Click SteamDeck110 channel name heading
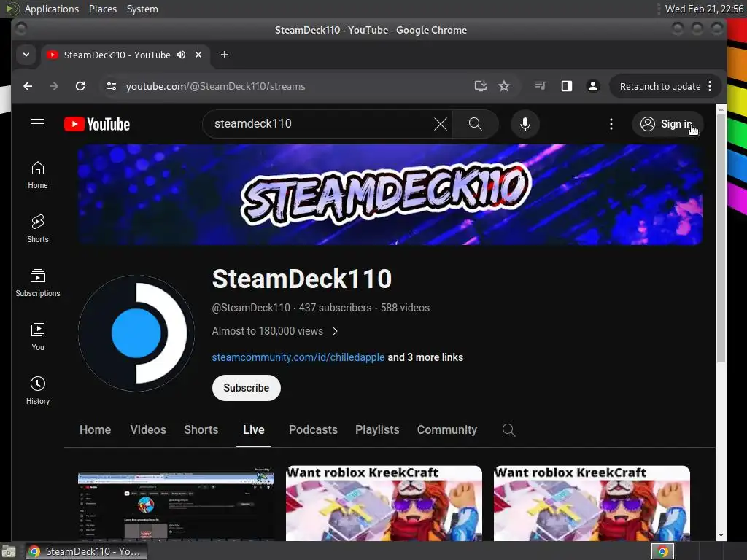 click(302, 279)
